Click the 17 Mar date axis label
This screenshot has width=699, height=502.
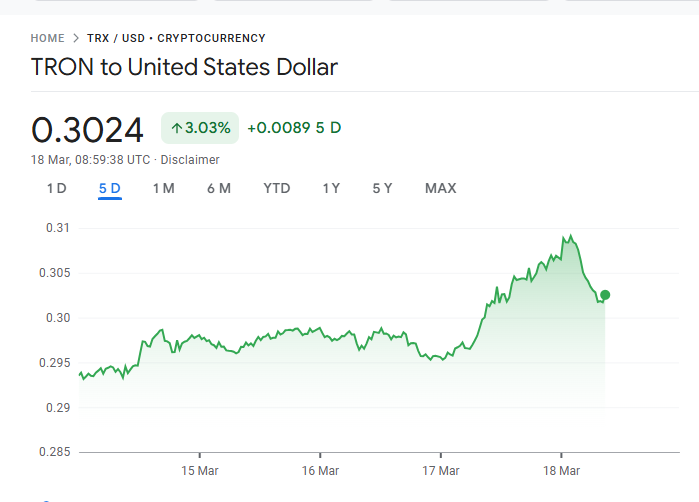pos(441,471)
